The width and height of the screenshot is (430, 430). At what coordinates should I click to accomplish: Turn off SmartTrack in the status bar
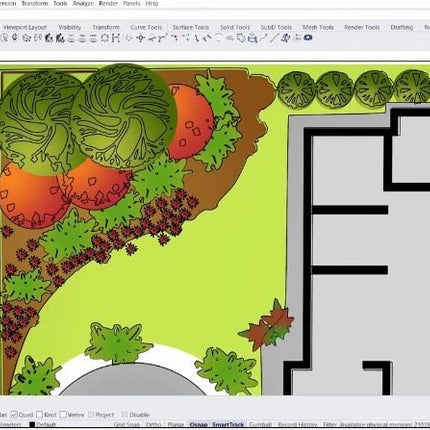228,425
